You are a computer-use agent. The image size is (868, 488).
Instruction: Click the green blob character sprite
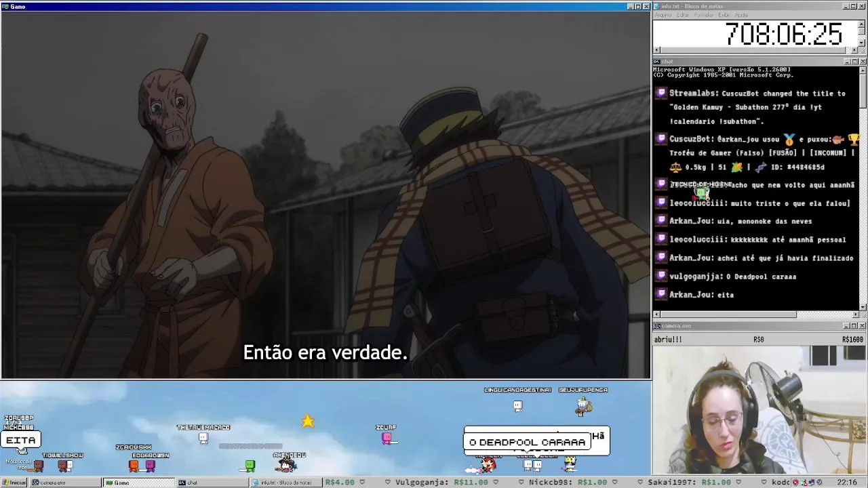click(250, 466)
